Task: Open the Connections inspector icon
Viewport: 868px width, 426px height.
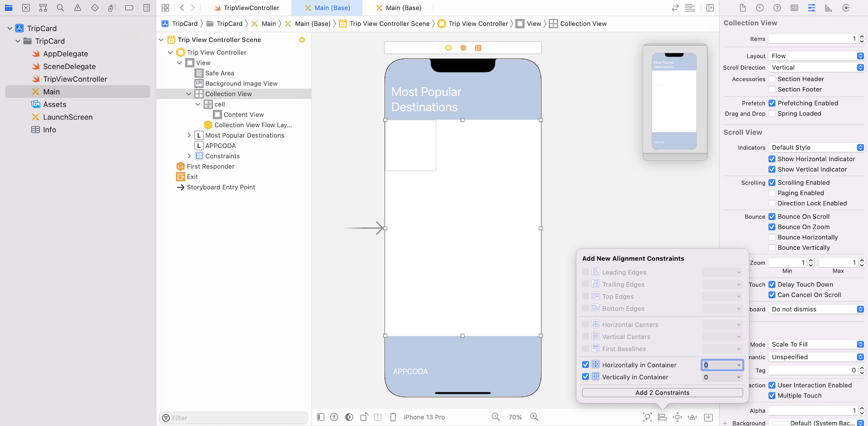Action: [846, 8]
